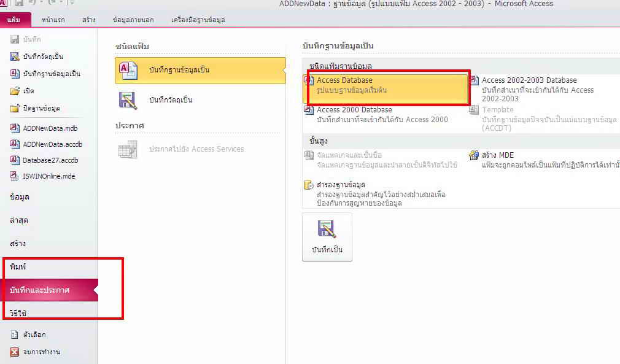Open the แฟ้ม (File) tab
Screen dimensions: 620x364
click(15, 20)
